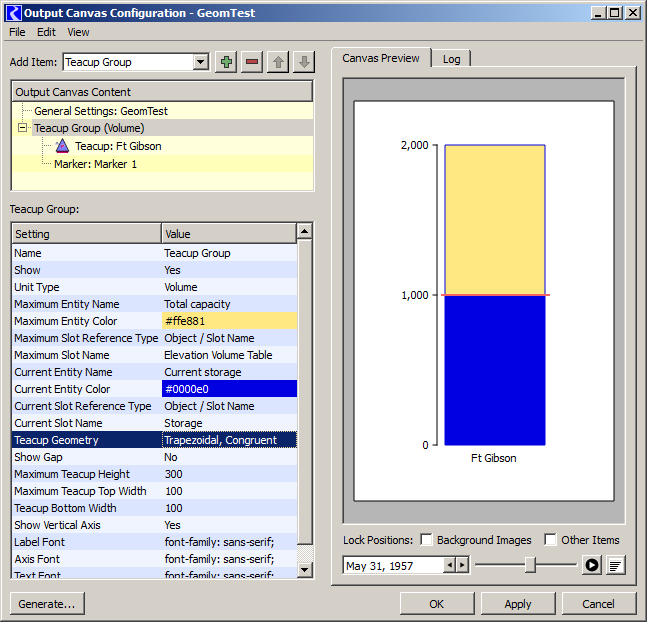Click the red marker line in preview
The width and height of the screenshot is (647, 622).
(x=495, y=295)
